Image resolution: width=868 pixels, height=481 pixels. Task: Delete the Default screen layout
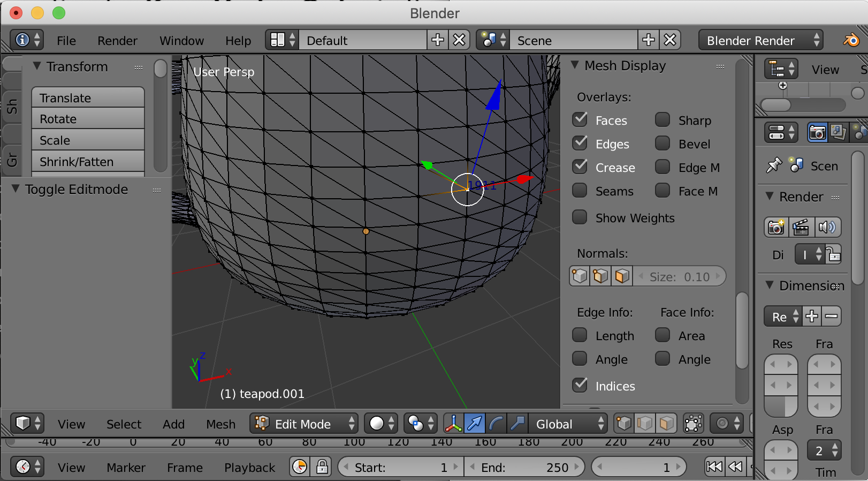[x=459, y=40]
